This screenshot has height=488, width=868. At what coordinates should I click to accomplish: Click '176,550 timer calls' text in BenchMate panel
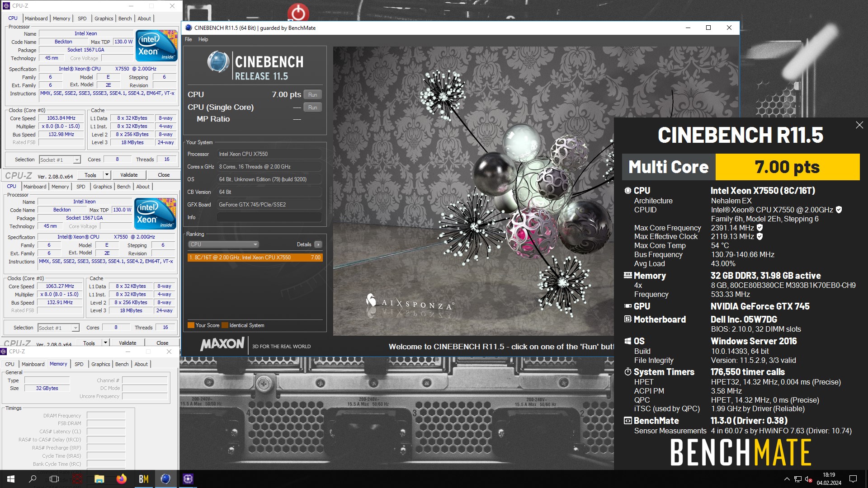pyautogui.click(x=748, y=372)
